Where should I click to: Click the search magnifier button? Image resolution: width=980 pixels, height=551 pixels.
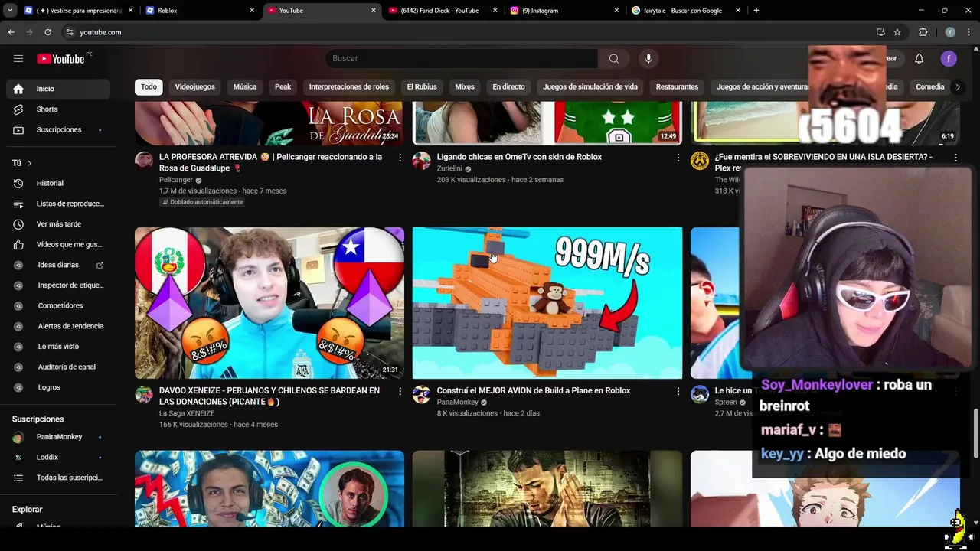point(613,58)
